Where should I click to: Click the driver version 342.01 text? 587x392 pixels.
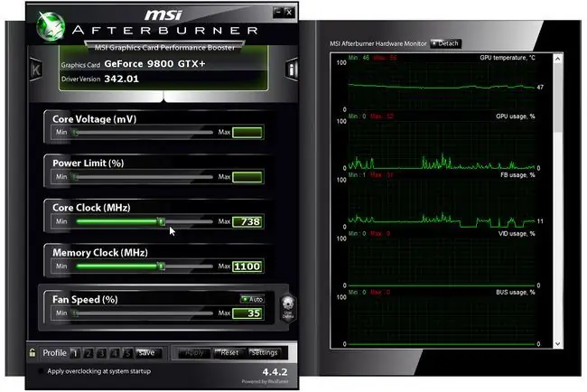pos(121,79)
